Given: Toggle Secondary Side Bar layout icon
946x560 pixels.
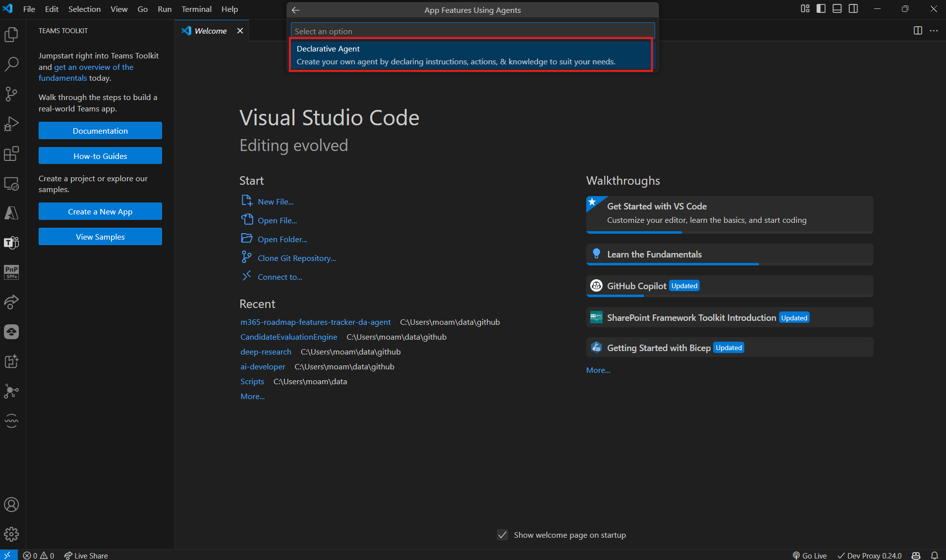Looking at the screenshot, I should [853, 9].
